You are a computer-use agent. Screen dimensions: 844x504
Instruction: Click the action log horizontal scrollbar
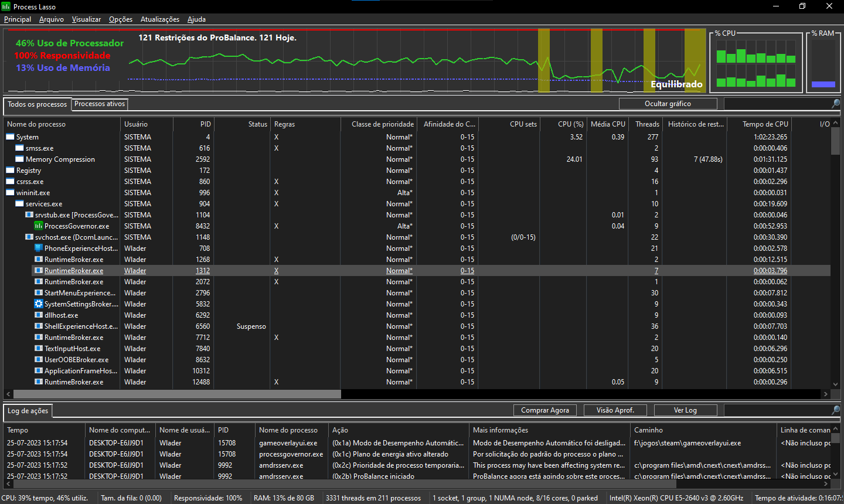(344, 484)
